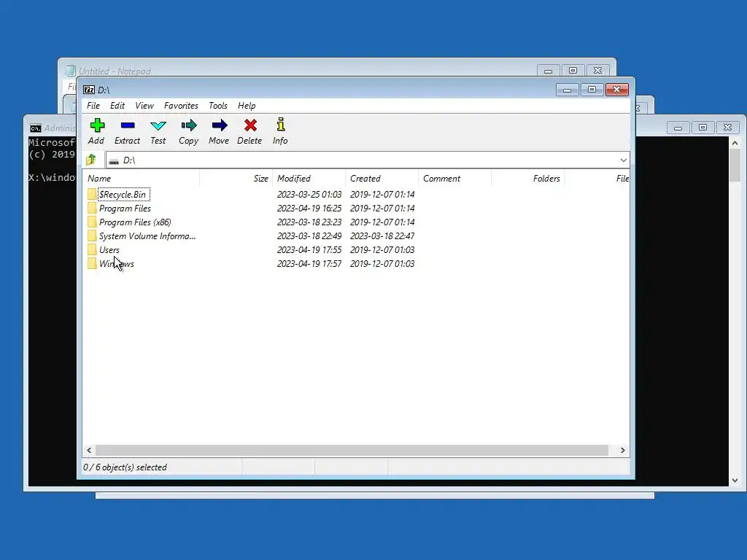This screenshot has height=560, width=747.
Task: Open the Edit menu
Action: click(x=117, y=106)
